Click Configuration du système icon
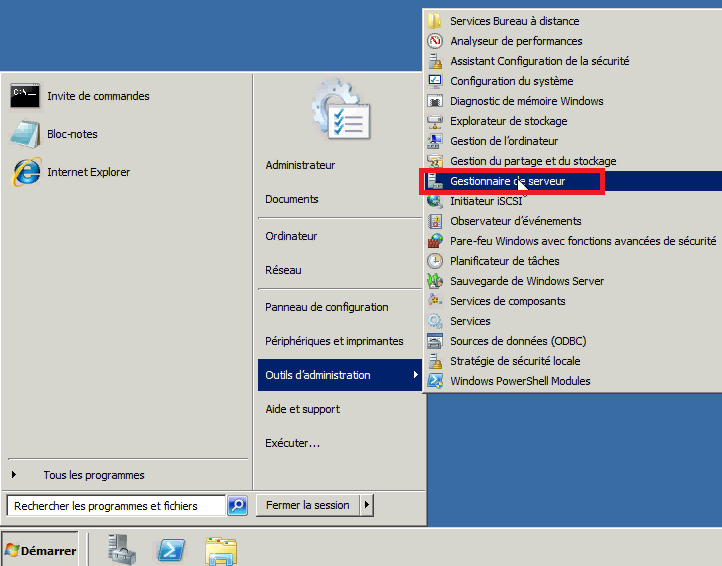 (435, 81)
